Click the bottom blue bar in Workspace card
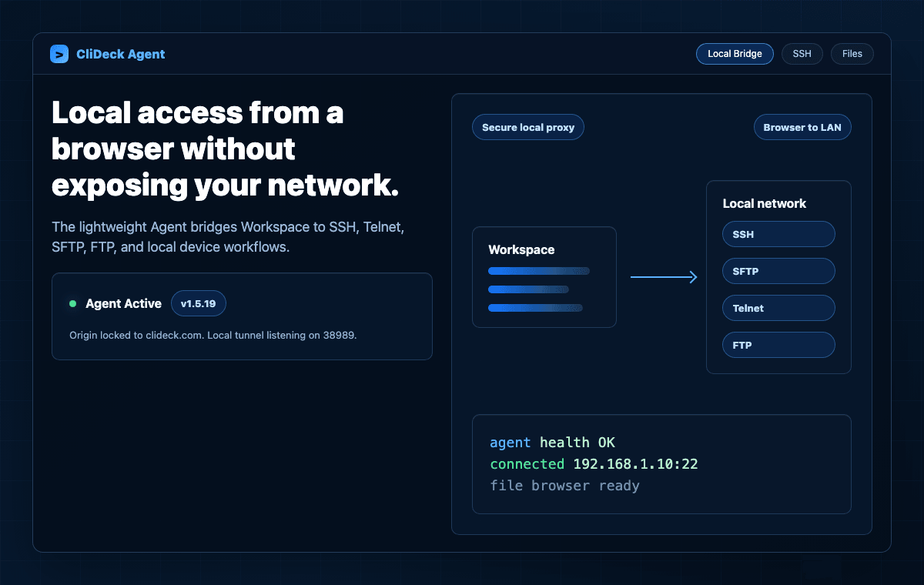 (x=535, y=308)
